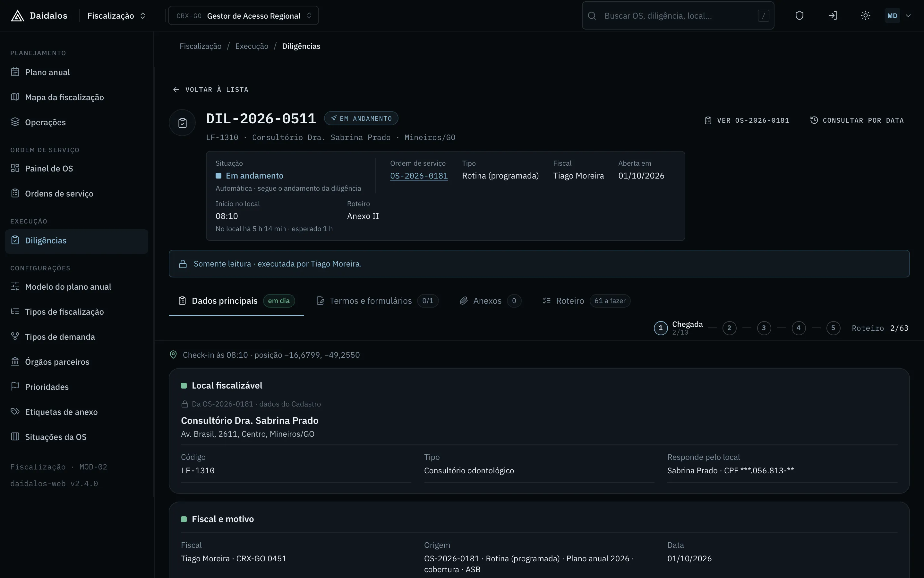The image size is (924, 578).
Task: Click Voltar à lista back button
Action: 210,90
